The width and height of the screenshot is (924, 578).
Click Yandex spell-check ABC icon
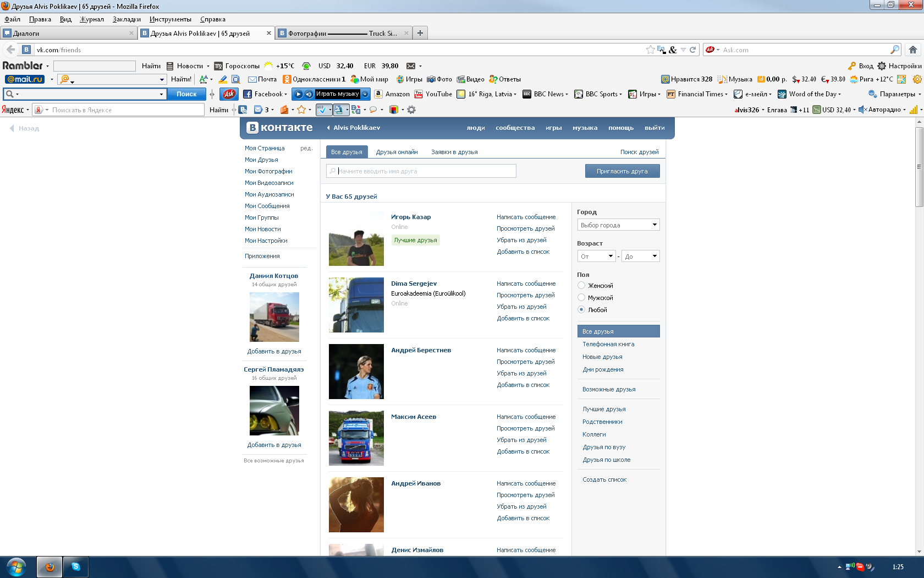click(322, 110)
